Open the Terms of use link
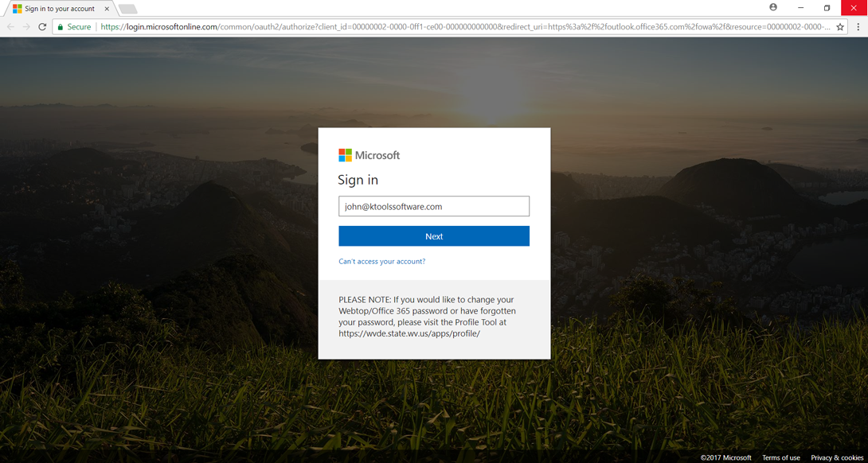 pyautogui.click(x=780, y=457)
